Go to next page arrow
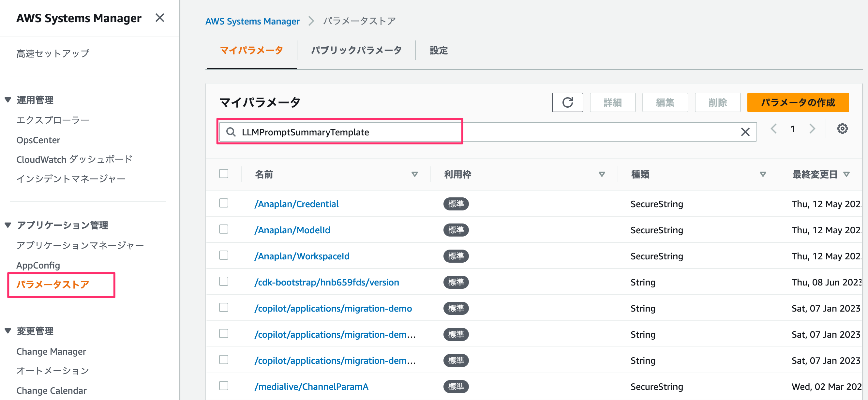The height and width of the screenshot is (400, 868). (812, 129)
